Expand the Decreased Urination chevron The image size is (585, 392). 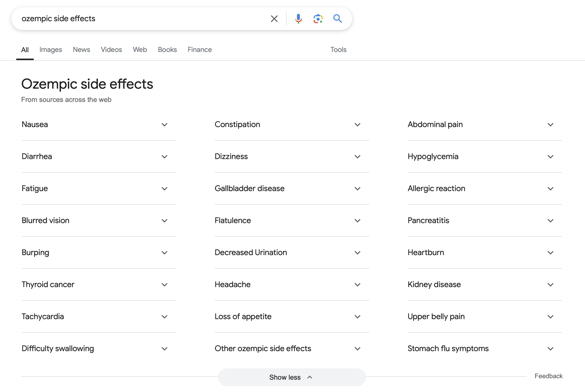pyautogui.click(x=357, y=253)
